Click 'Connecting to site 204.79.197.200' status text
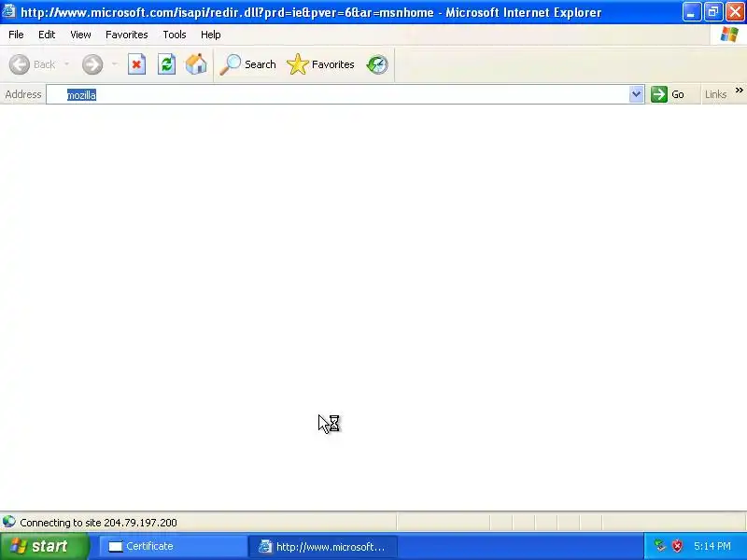 click(99, 523)
